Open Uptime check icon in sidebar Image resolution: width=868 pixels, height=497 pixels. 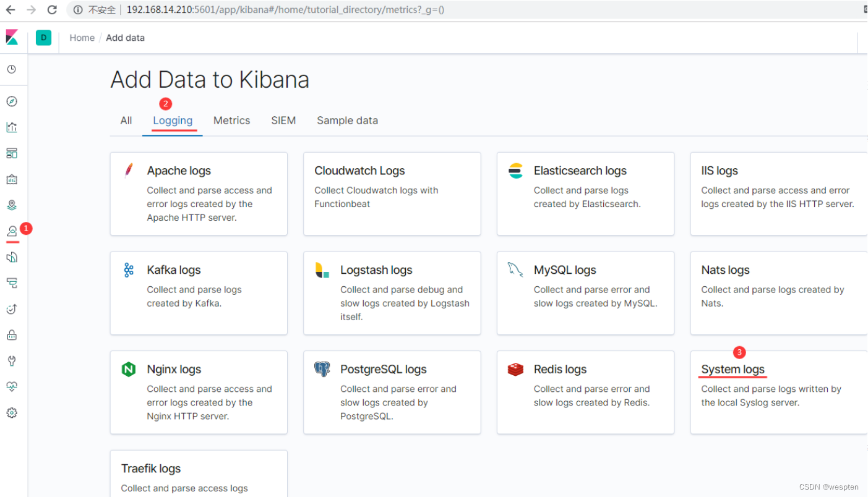pos(12,309)
